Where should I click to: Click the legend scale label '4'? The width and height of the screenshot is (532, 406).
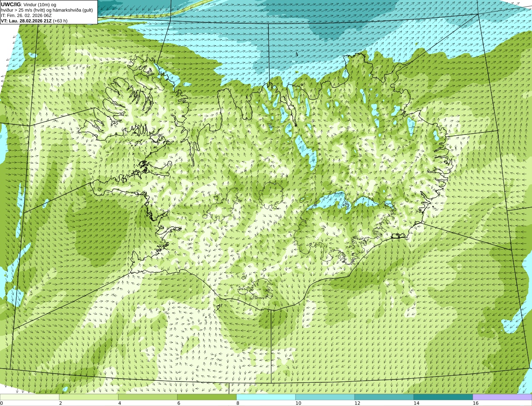(119, 403)
